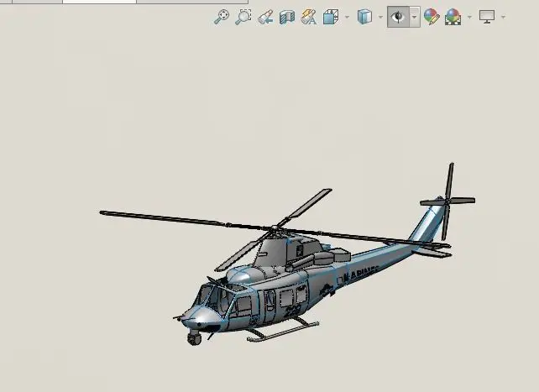Click Display Style cube icon
This screenshot has width=539, height=392.
[364, 17]
